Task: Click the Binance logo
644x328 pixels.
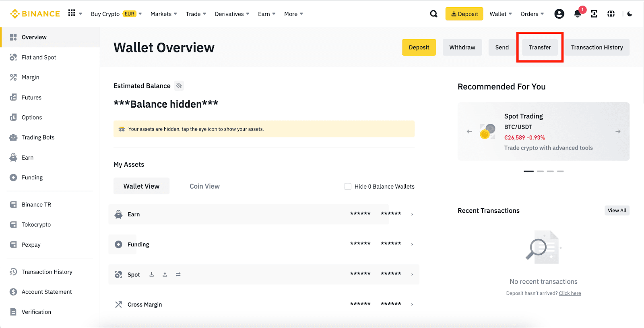Action: pos(35,14)
